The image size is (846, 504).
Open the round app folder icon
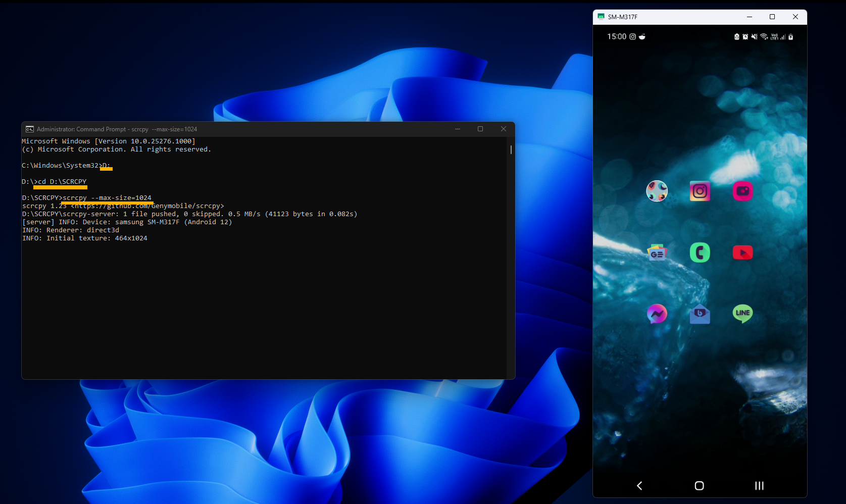pos(657,191)
